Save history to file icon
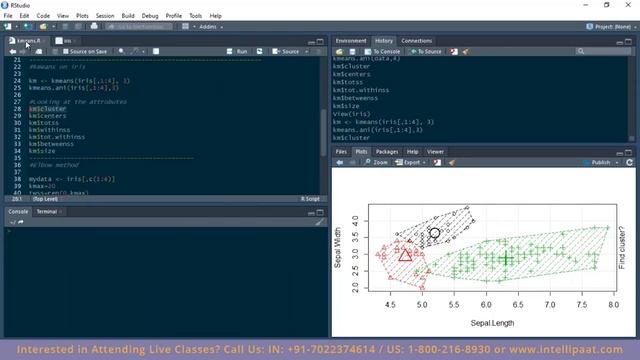This screenshot has height=360, width=640. point(352,51)
